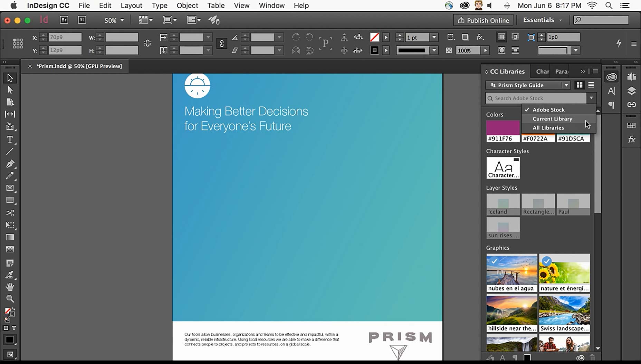The width and height of the screenshot is (641, 364).
Task: Switch CC Libraries to list view
Action: point(591,85)
